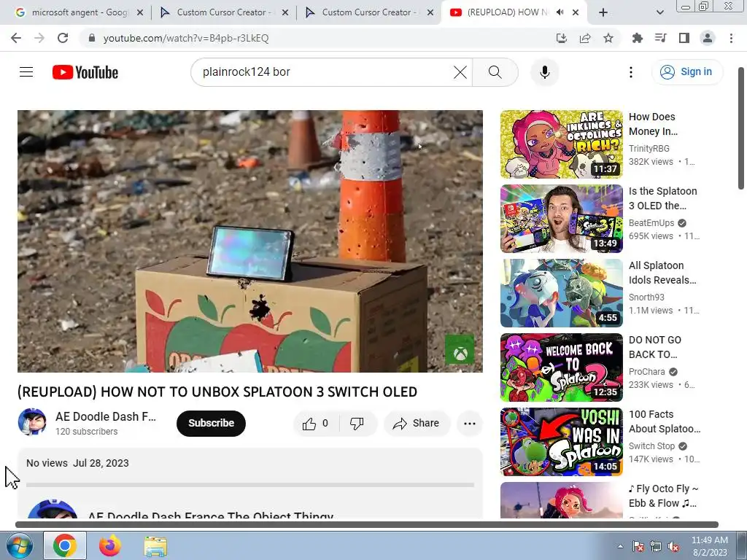
Task: Click the horizontal page scrollbar
Action: pyautogui.click(x=367, y=525)
